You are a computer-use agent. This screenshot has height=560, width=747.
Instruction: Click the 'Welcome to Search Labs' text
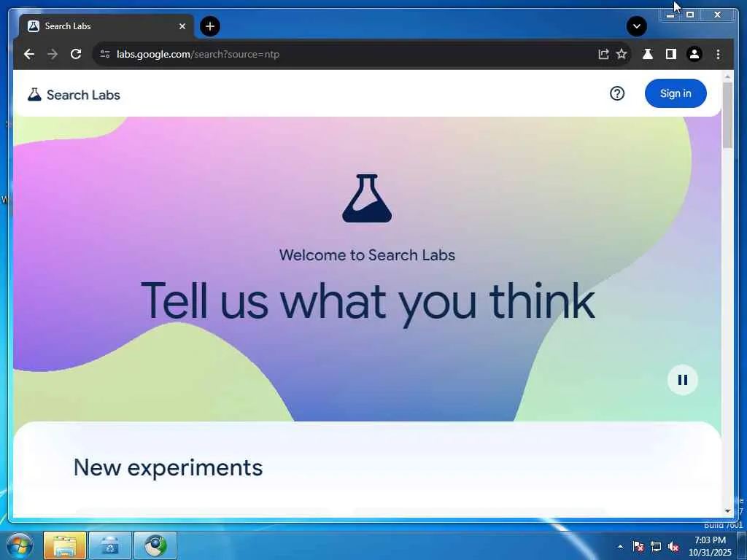367,254
